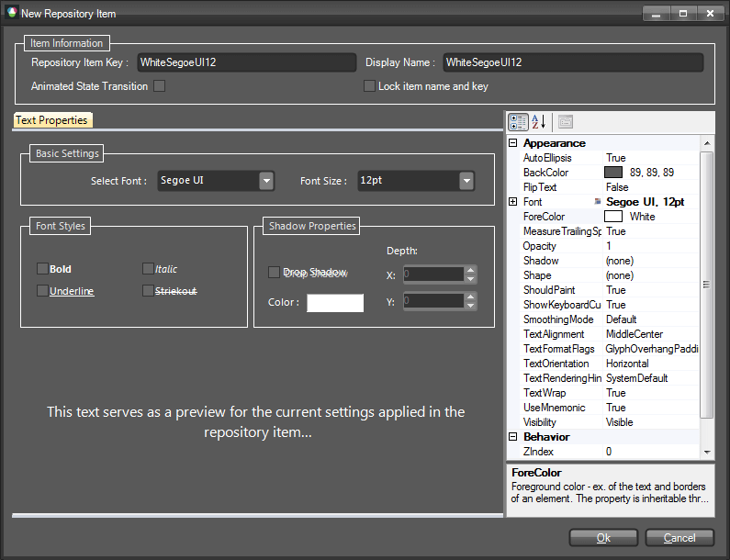Increase the shadow depth X value
The height and width of the screenshot is (560, 730).
pos(471,270)
